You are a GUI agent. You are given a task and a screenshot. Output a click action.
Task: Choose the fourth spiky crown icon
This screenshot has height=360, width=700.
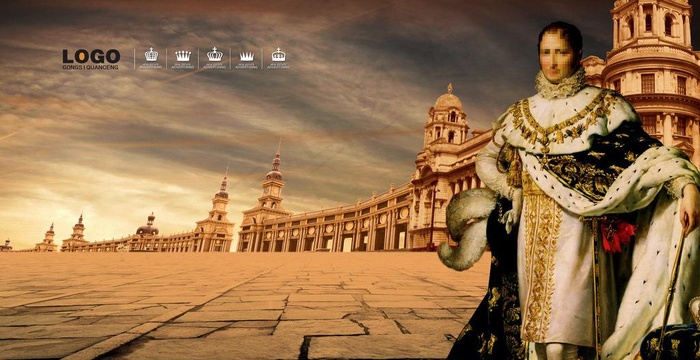[246, 56]
